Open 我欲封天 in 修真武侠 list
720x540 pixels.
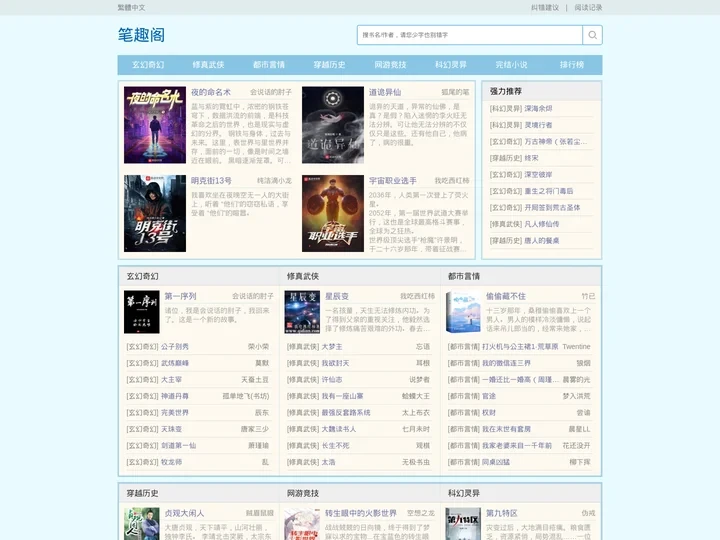pos(335,363)
